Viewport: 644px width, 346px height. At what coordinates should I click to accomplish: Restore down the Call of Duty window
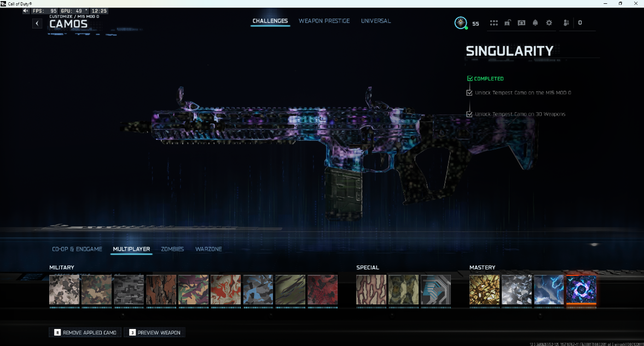(x=620, y=4)
